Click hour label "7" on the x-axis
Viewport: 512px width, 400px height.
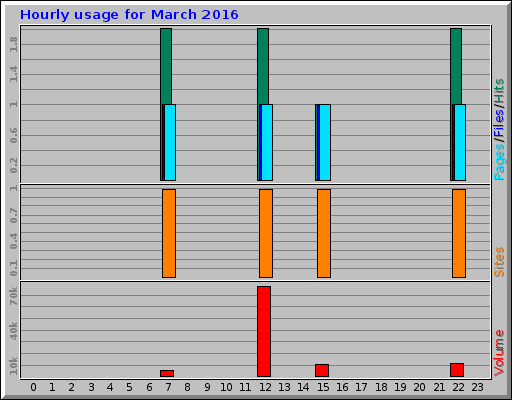pyautogui.click(x=168, y=387)
